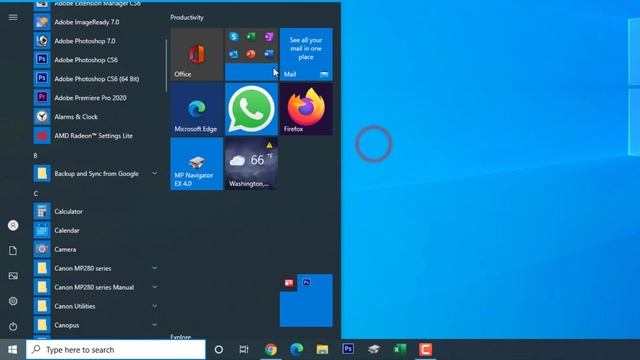Open Google Chrome from the taskbar

(x=270, y=350)
